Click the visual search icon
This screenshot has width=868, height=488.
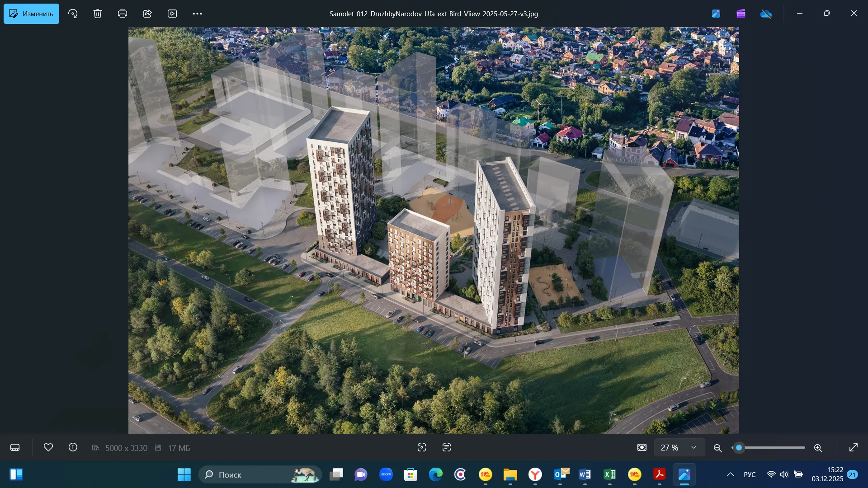click(422, 448)
